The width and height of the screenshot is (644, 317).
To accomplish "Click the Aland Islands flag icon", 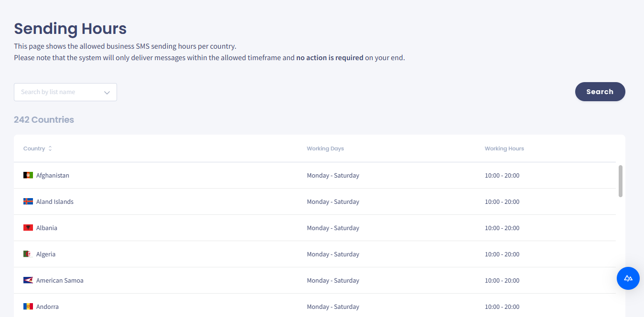I will (28, 201).
